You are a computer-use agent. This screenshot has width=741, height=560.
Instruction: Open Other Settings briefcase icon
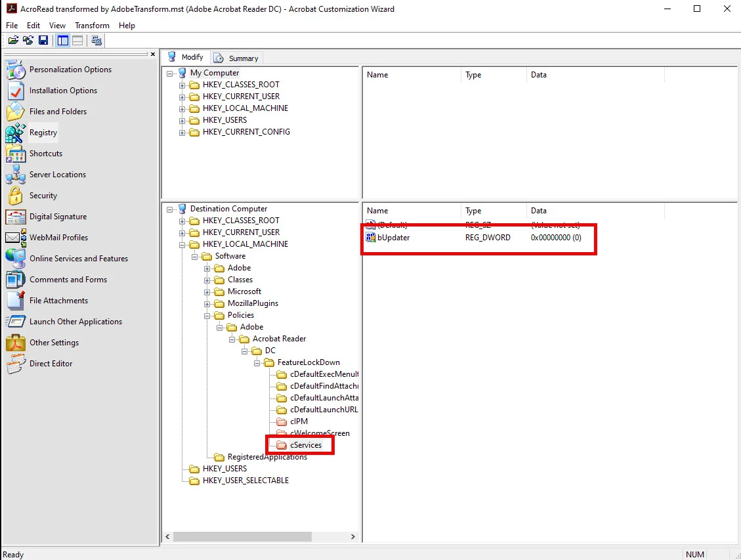(15, 343)
